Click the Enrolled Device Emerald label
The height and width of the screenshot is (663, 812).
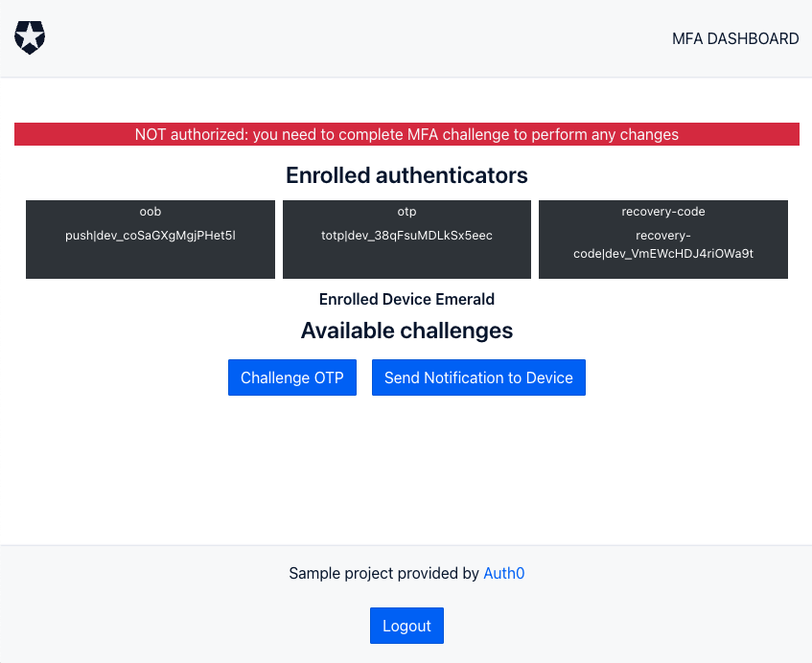406,299
